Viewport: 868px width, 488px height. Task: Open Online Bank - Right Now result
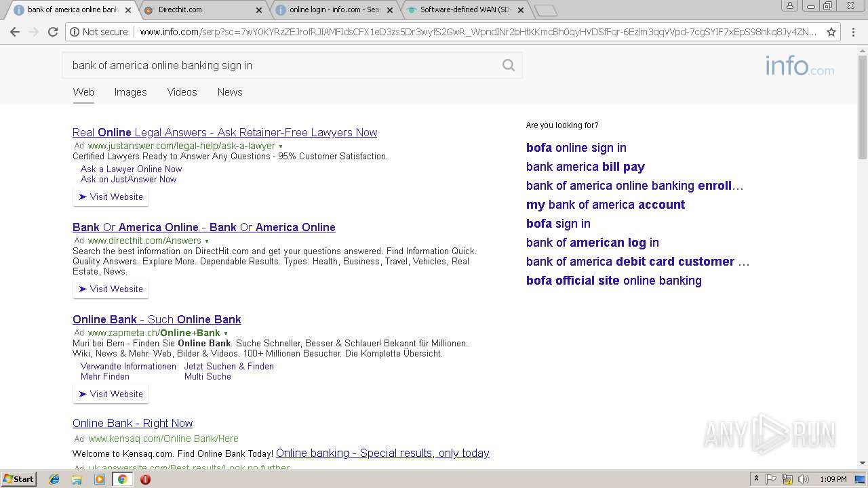[132, 423]
